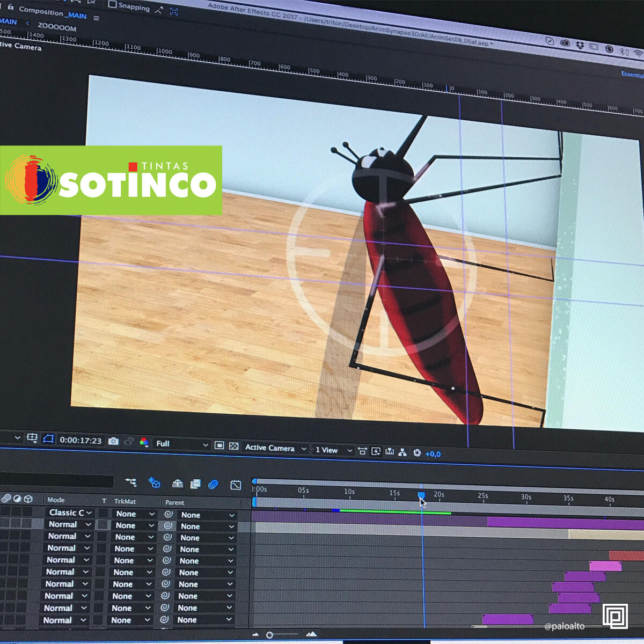Click the Timeline button in viewer footer

pyautogui.click(x=390, y=452)
